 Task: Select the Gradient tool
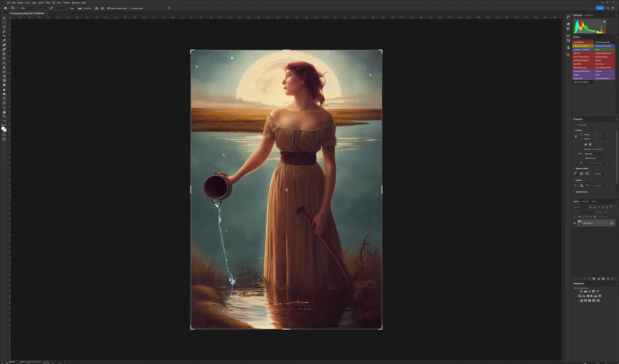4,80
